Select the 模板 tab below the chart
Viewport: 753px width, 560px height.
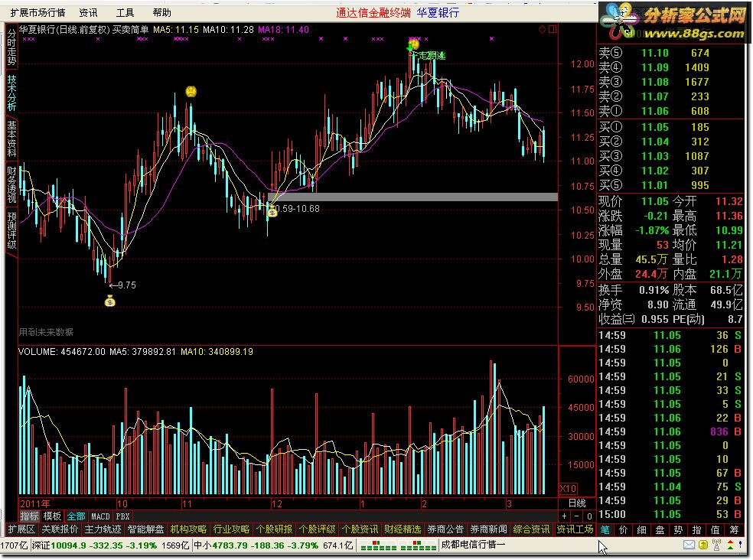coord(52,516)
